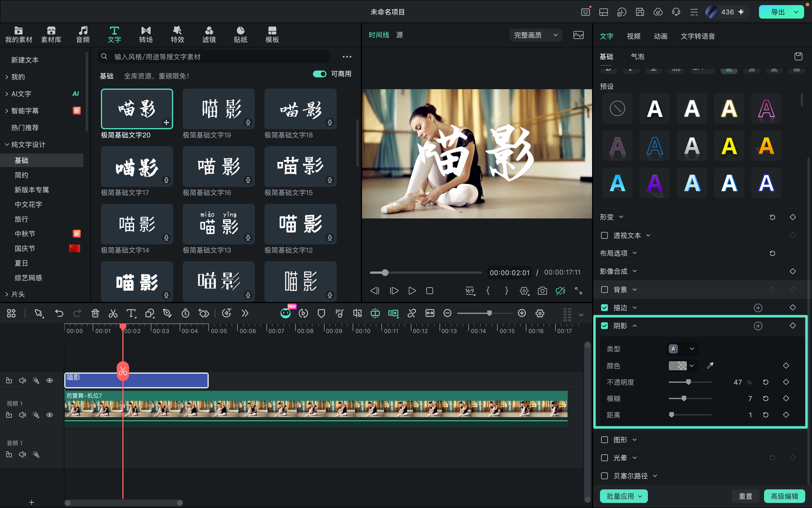The width and height of the screenshot is (812, 508).
Task: Click the delete trash icon in timeline toolbar
Action: 95,314
